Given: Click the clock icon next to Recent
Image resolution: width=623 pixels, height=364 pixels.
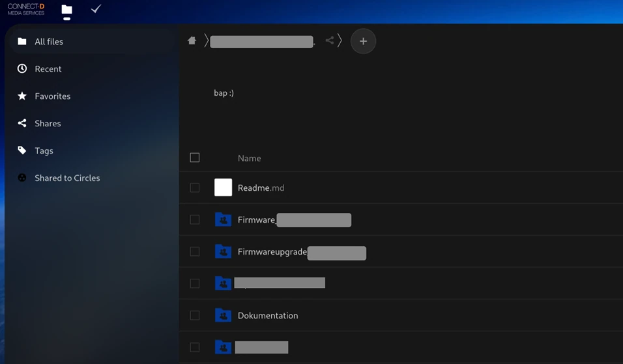Looking at the screenshot, I should [x=22, y=68].
